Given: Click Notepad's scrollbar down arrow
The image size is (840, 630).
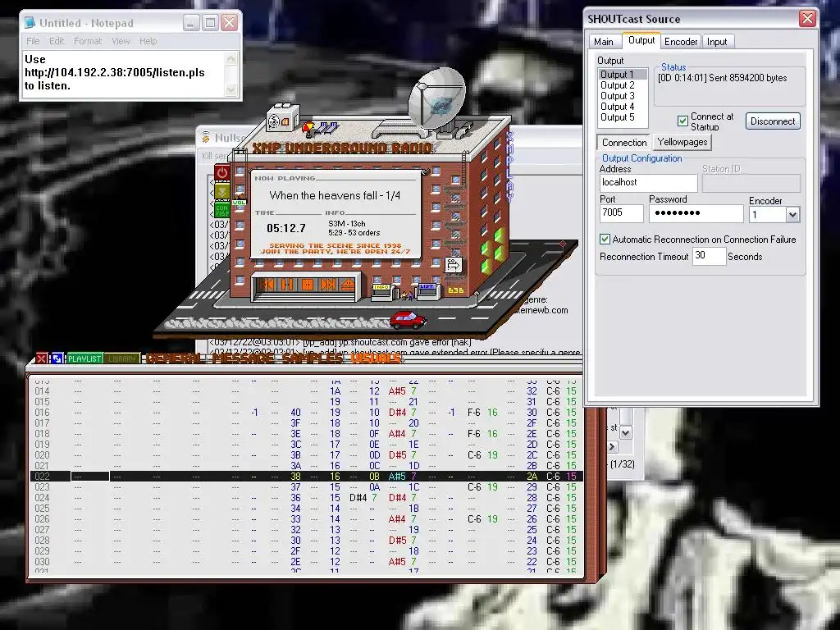Looking at the screenshot, I should click(231, 89).
